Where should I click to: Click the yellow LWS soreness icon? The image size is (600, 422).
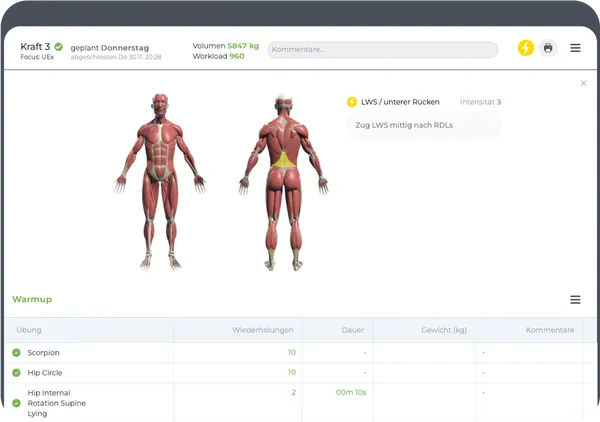pyautogui.click(x=351, y=102)
